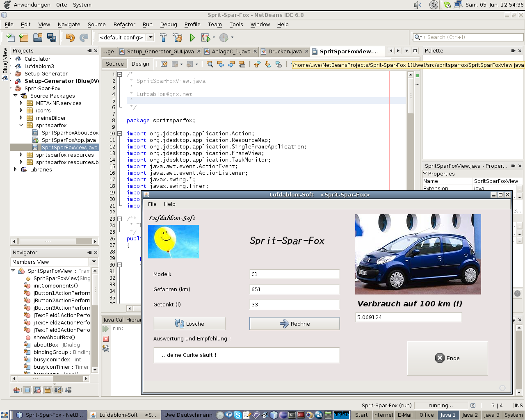
Task: Click the New Project toolbar icon
Action: 24,37
